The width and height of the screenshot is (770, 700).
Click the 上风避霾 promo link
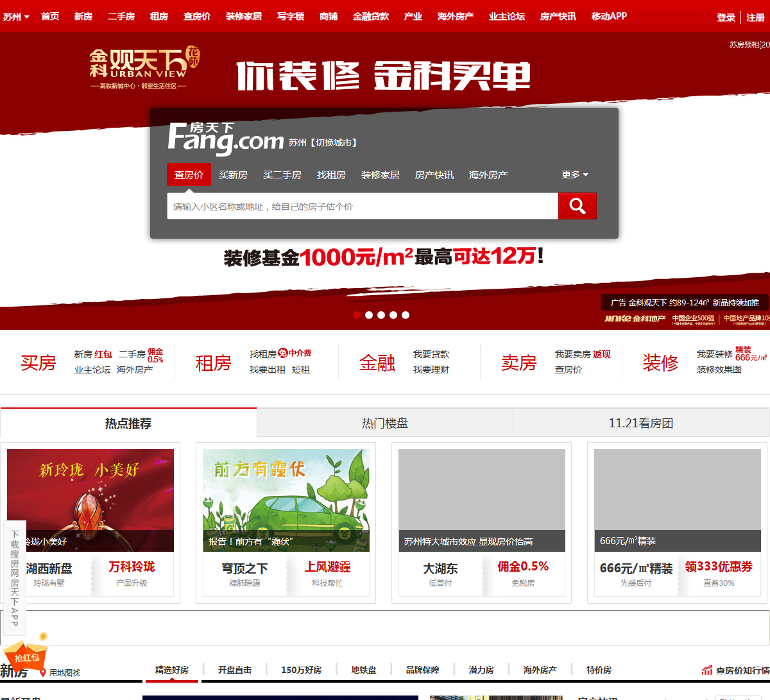point(327,567)
